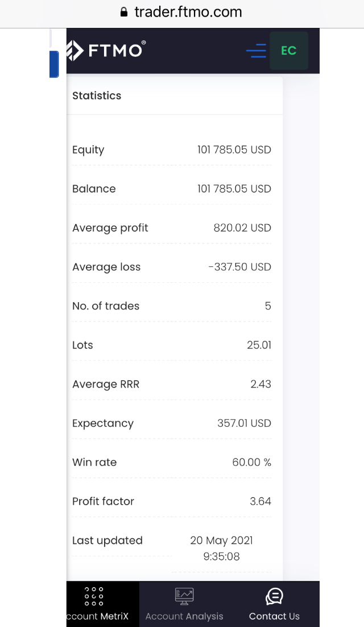Tap the Contact Us chat bubble icon
The height and width of the screenshot is (627, 364).
274,596
